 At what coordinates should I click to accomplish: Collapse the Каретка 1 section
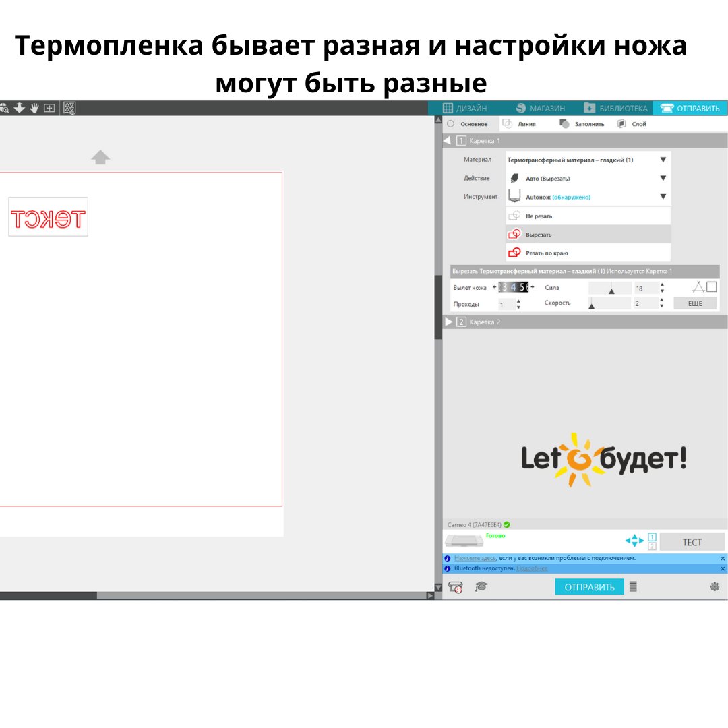point(447,140)
